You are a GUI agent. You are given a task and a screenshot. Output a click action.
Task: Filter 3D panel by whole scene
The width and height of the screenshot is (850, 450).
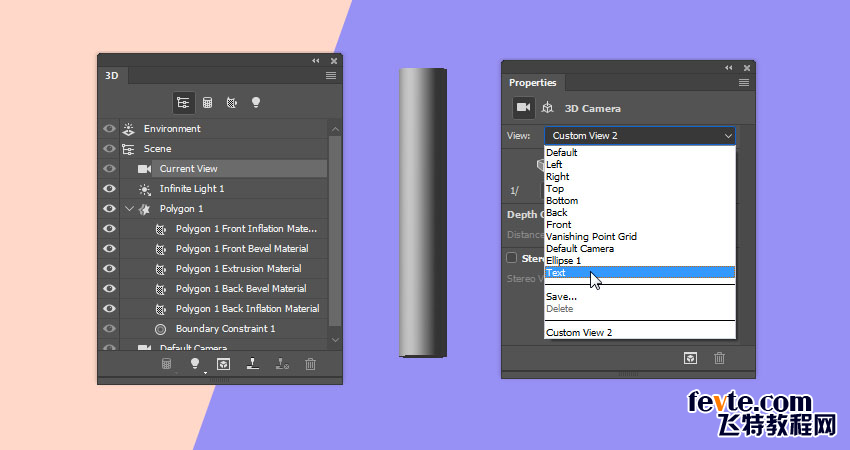(183, 102)
